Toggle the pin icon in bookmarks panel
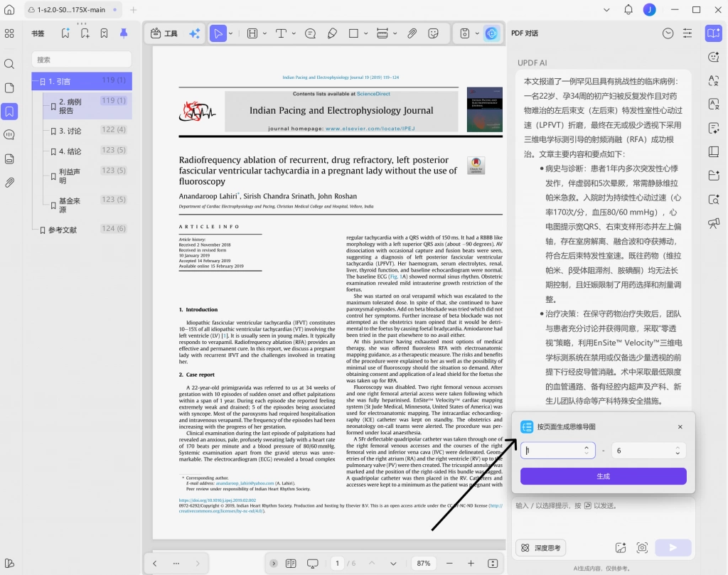 click(124, 33)
